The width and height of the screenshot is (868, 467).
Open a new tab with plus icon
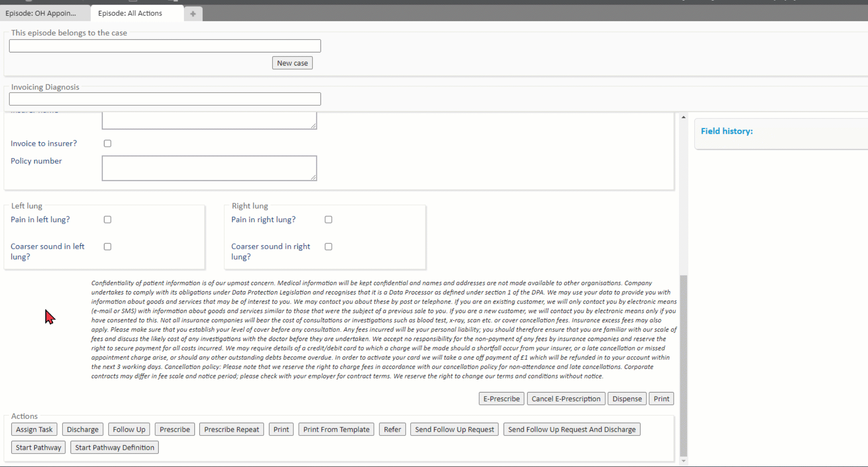click(x=193, y=14)
